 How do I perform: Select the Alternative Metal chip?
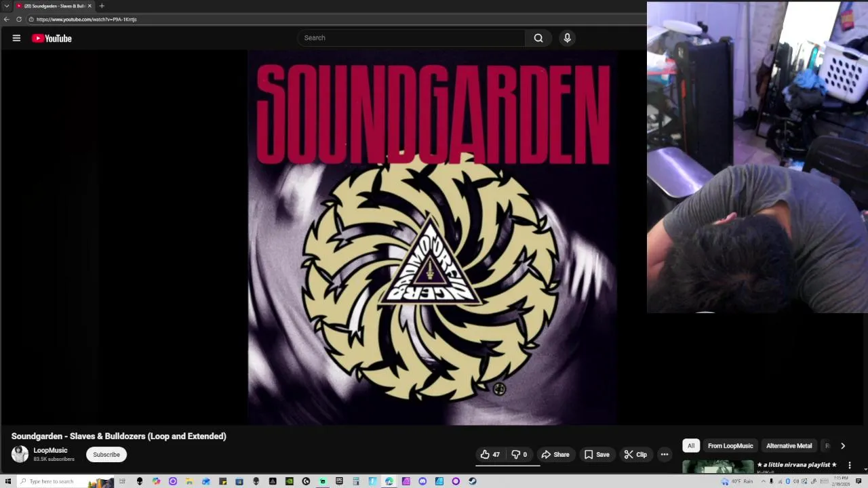click(x=789, y=446)
